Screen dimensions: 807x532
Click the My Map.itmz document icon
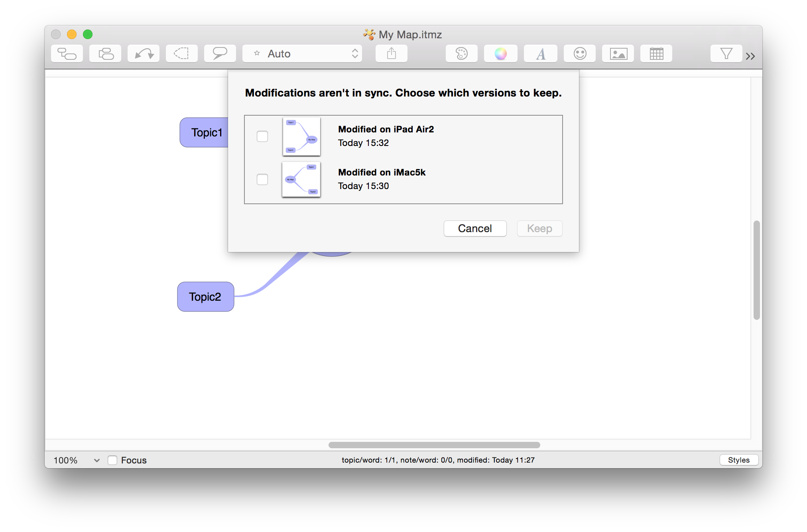pos(369,34)
